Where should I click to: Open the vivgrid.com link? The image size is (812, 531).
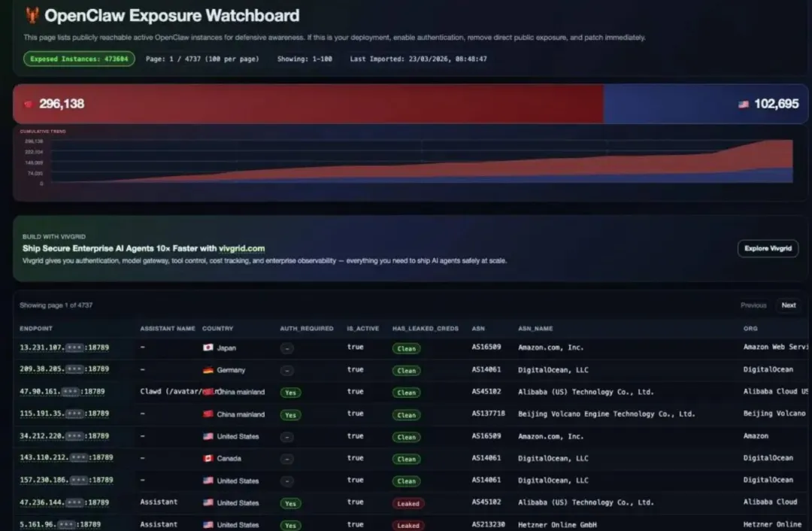241,249
